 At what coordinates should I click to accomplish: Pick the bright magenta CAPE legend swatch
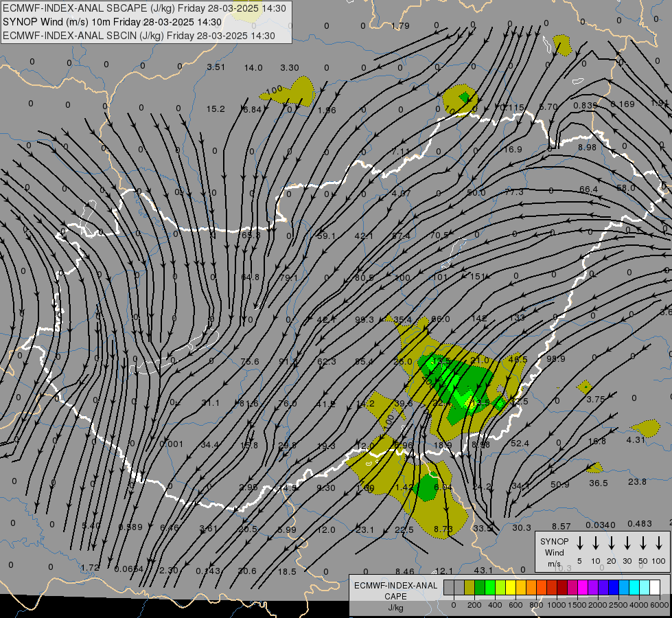583,587
